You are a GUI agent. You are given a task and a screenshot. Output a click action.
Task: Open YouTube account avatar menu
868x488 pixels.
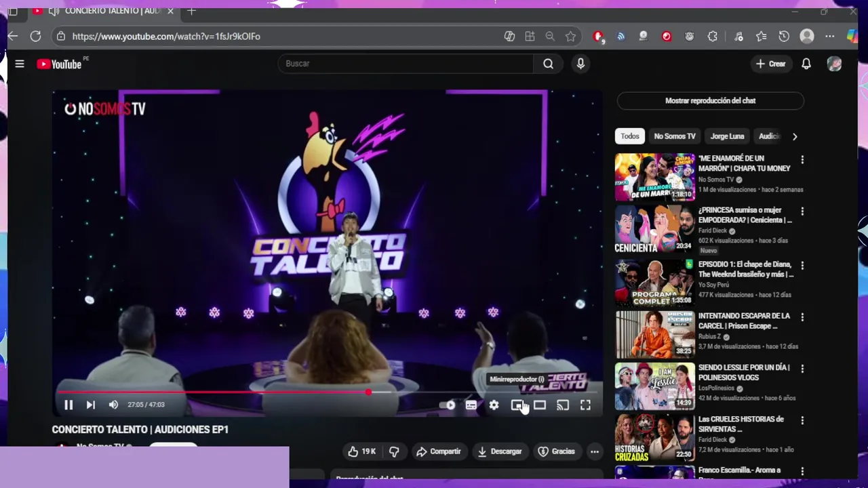(835, 64)
